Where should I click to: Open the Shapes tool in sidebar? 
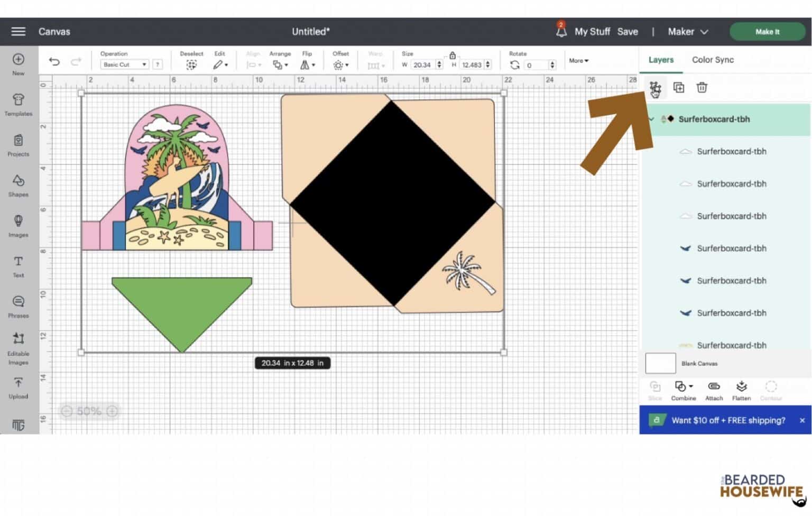point(19,185)
